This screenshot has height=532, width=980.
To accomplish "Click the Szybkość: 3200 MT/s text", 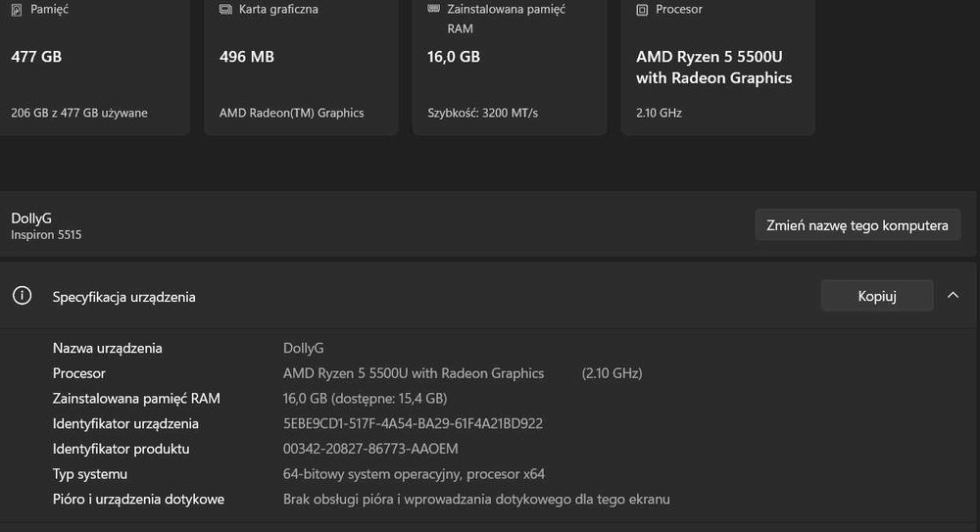I will tap(482, 113).
